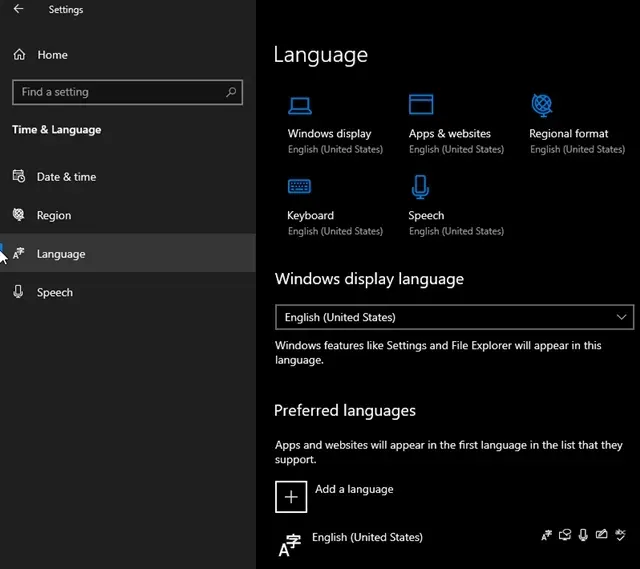640x569 pixels.
Task: Focus the Find a setting search box
Action: point(127,92)
